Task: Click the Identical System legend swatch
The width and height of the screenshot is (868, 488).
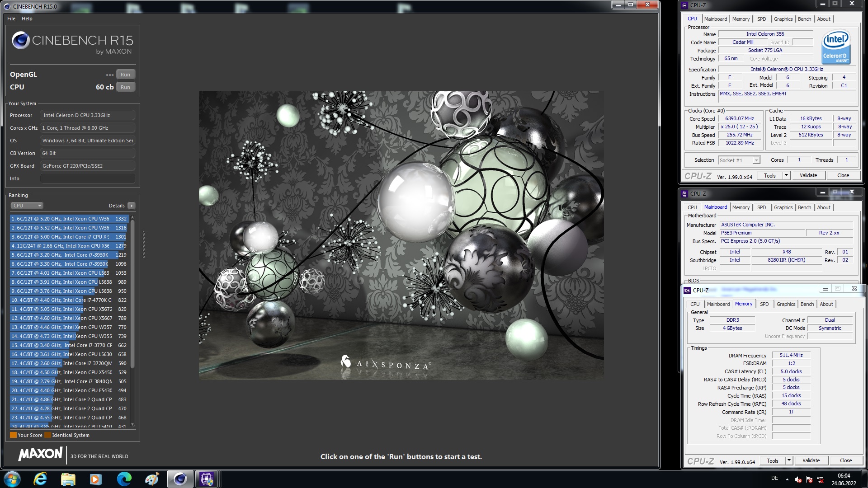Action: click(x=47, y=435)
